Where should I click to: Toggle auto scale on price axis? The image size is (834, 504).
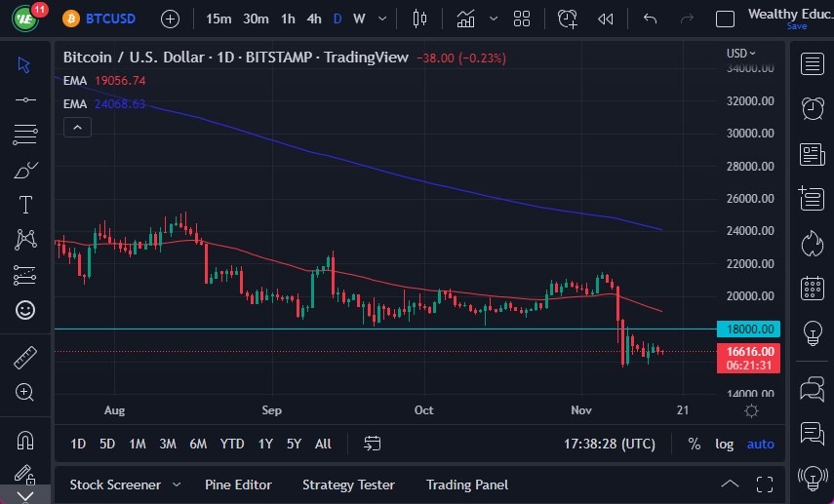pos(760,444)
